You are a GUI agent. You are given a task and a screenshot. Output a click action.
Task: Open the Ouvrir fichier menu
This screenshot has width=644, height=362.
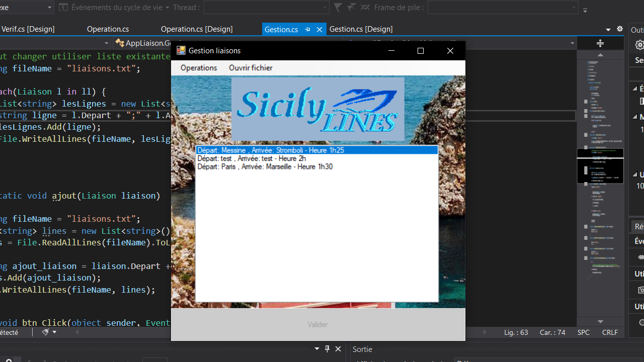[251, 68]
